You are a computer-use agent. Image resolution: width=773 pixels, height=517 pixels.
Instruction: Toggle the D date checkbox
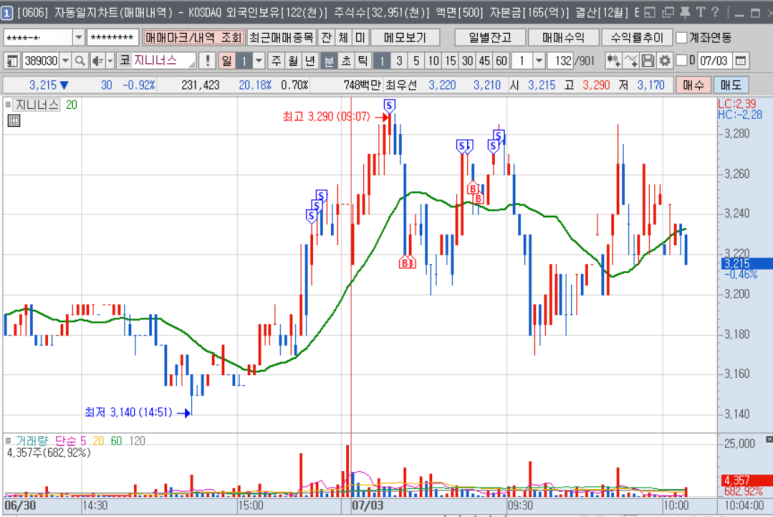pyautogui.click(x=682, y=61)
